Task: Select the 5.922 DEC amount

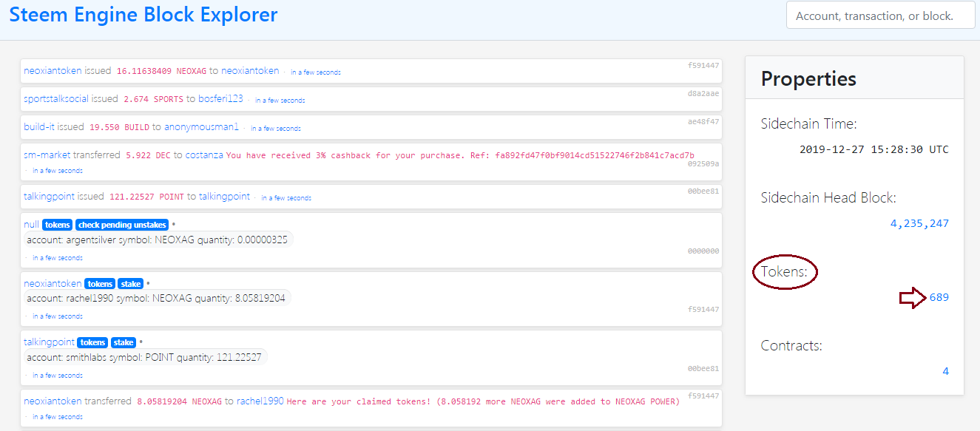Action: [148, 156]
